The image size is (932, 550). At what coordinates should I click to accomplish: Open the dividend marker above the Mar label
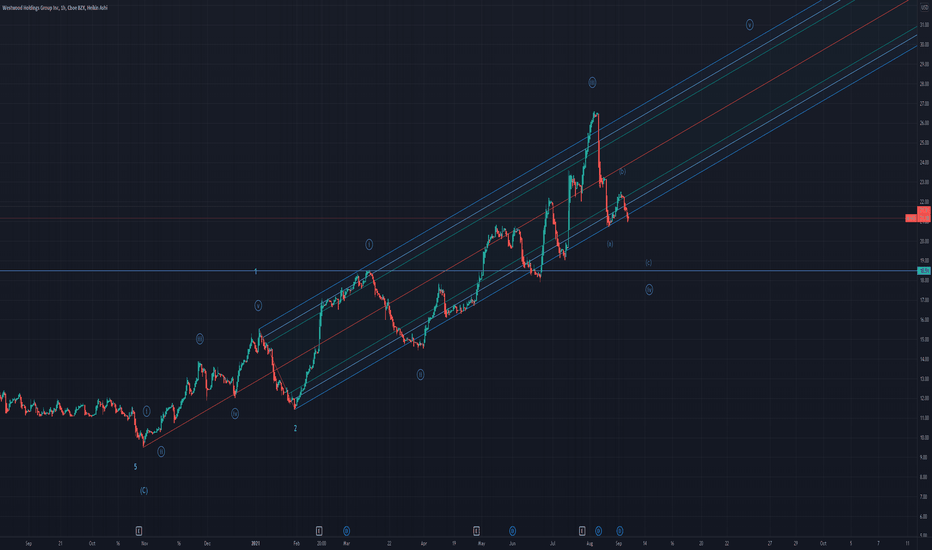347,531
